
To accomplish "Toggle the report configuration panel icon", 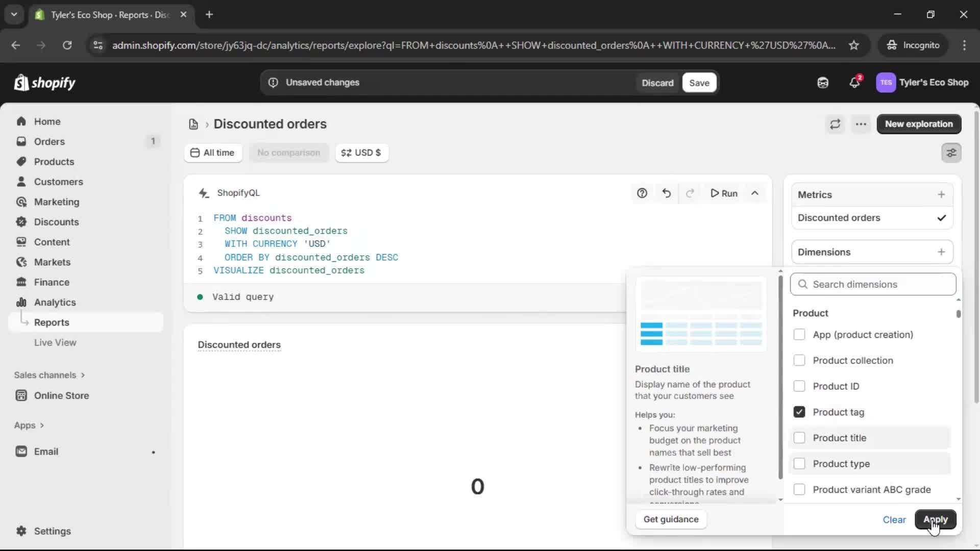I will point(951,153).
